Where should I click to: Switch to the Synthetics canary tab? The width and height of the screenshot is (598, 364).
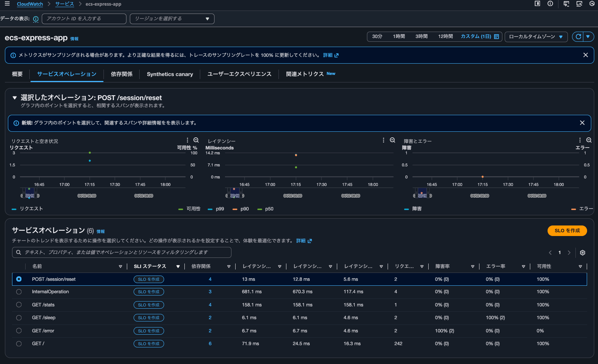pyautogui.click(x=170, y=74)
